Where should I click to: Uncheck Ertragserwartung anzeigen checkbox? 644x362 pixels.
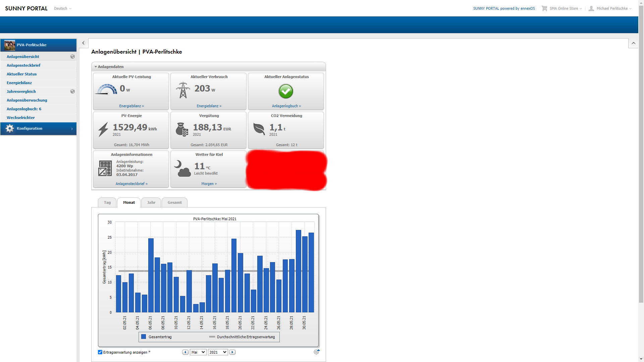pyautogui.click(x=100, y=352)
